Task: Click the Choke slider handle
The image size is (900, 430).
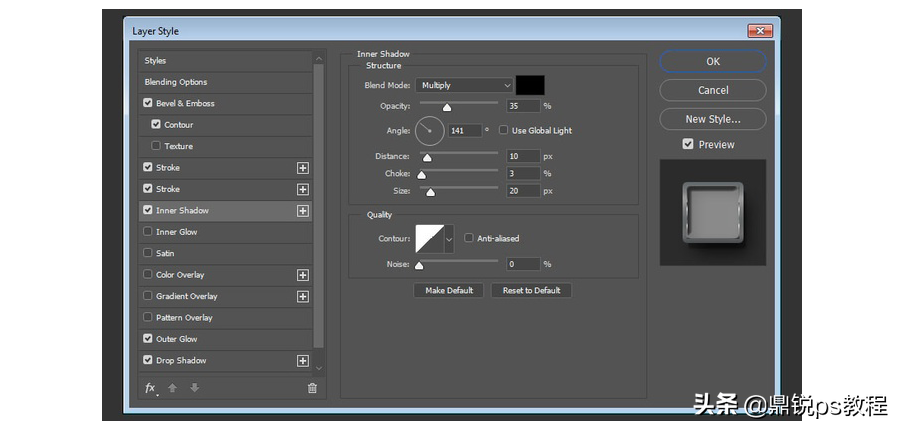Action: click(421, 175)
